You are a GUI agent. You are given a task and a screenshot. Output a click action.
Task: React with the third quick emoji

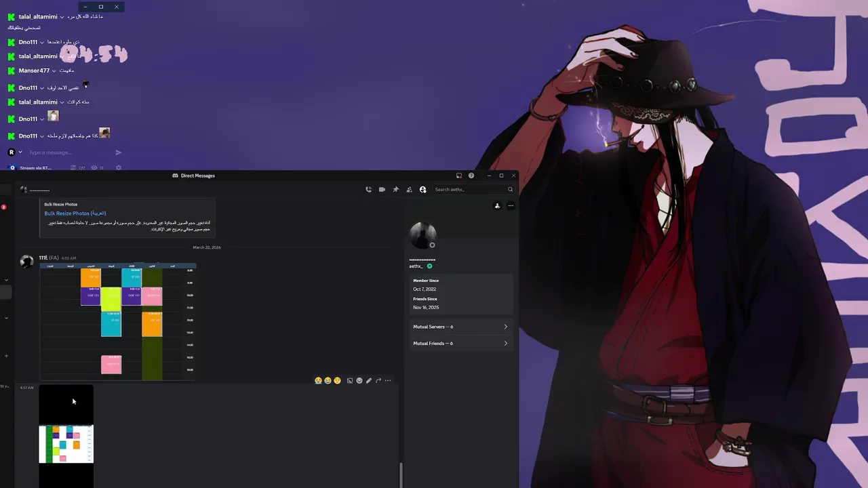click(337, 381)
